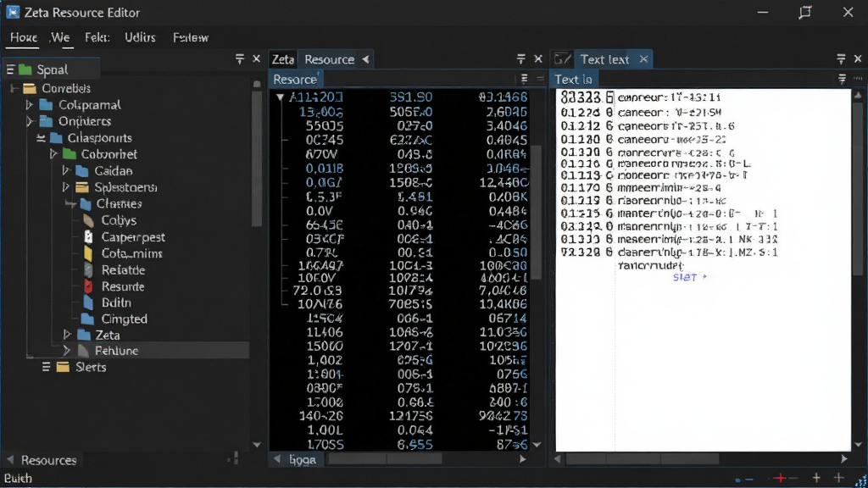The height and width of the screenshot is (488, 868).
Task: Close the Text text tab
Action: tap(643, 58)
